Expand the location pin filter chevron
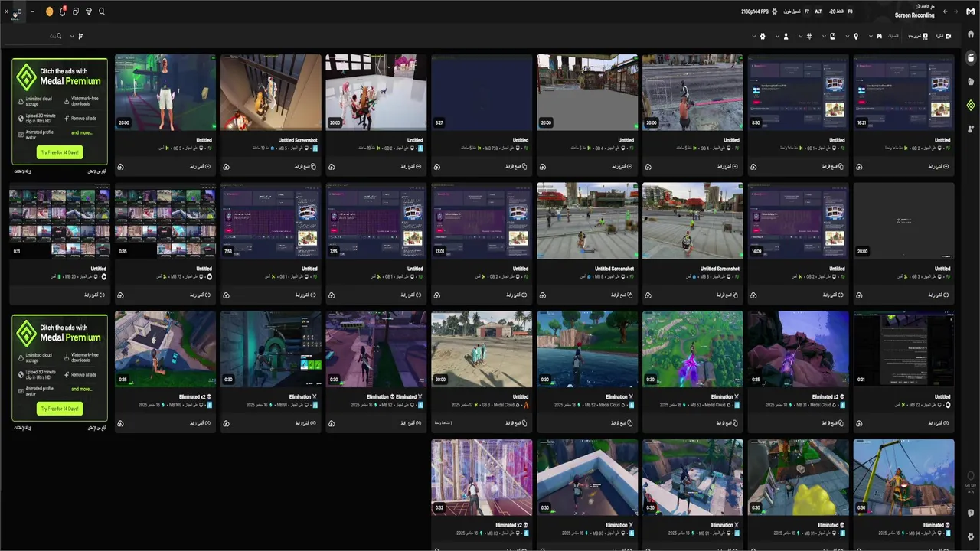The width and height of the screenshot is (980, 551). [848, 36]
